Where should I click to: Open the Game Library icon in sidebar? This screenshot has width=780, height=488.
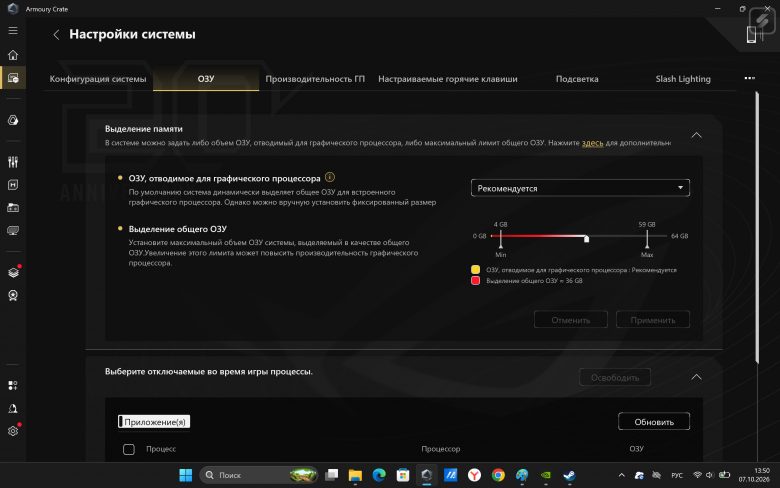coord(13,208)
